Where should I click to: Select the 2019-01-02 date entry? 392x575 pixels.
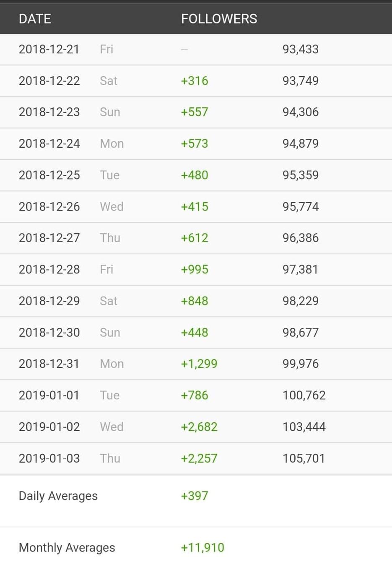49,427
